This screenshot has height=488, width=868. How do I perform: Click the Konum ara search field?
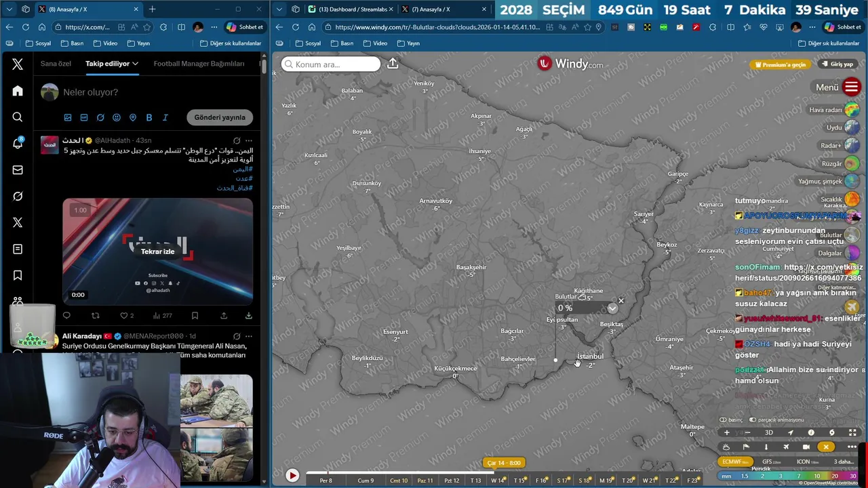(331, 64)
